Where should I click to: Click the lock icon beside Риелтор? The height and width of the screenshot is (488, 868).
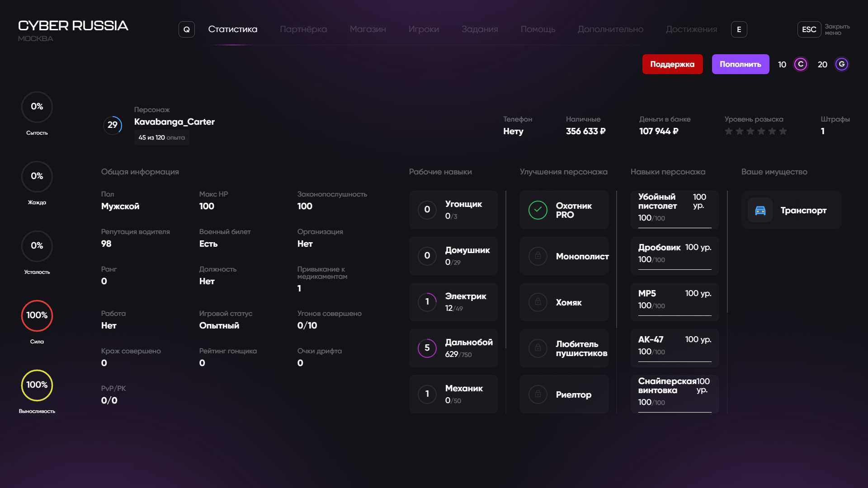538,394
